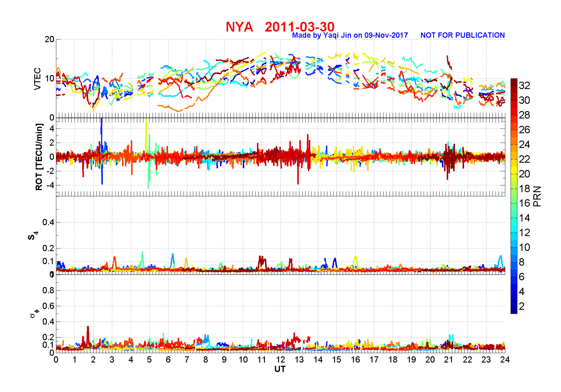Click VTEC y-axis tick label 10
Screen dimensions: 561x392
[49, 79]
